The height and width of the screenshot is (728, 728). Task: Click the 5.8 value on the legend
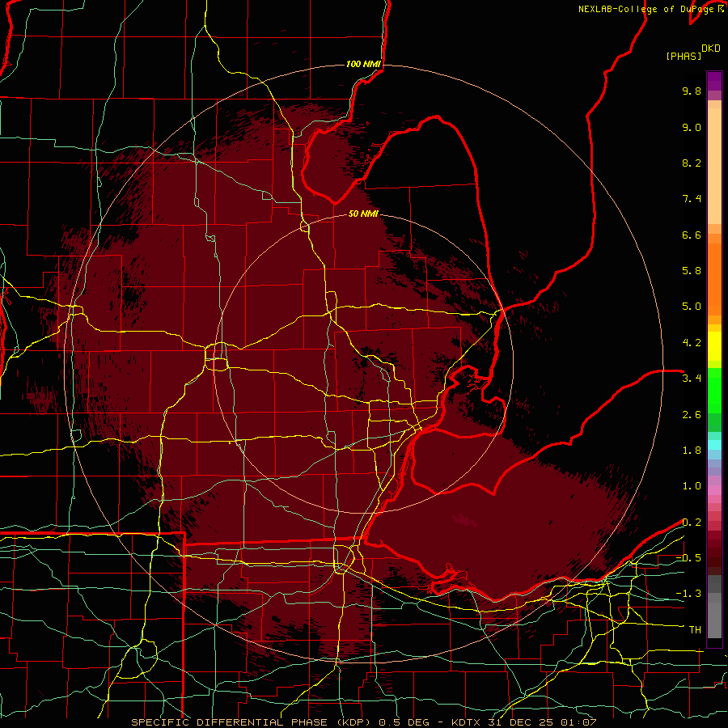pyautogui.click(x=692, y=271)
